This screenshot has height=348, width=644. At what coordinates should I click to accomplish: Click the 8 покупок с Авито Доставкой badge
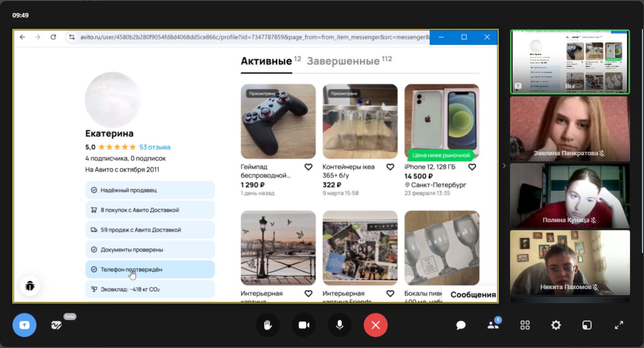pyautogui.click(x=150, y=210)
